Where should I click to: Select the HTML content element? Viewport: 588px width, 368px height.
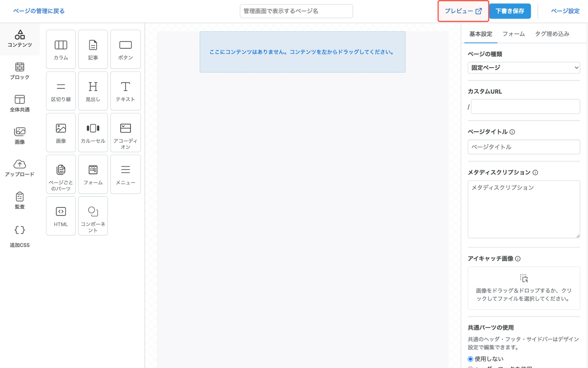61,215
